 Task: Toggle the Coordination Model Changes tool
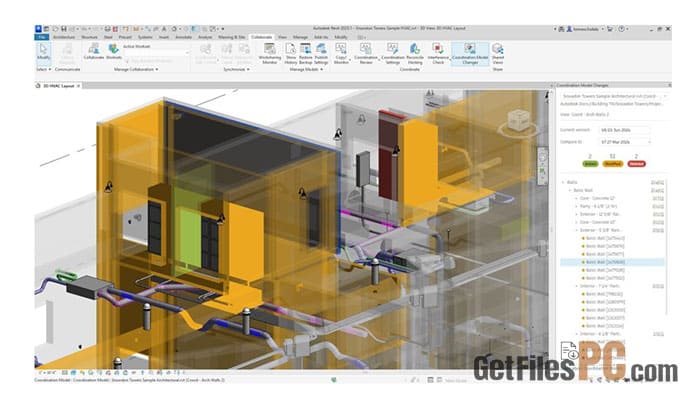click(470, 54)
